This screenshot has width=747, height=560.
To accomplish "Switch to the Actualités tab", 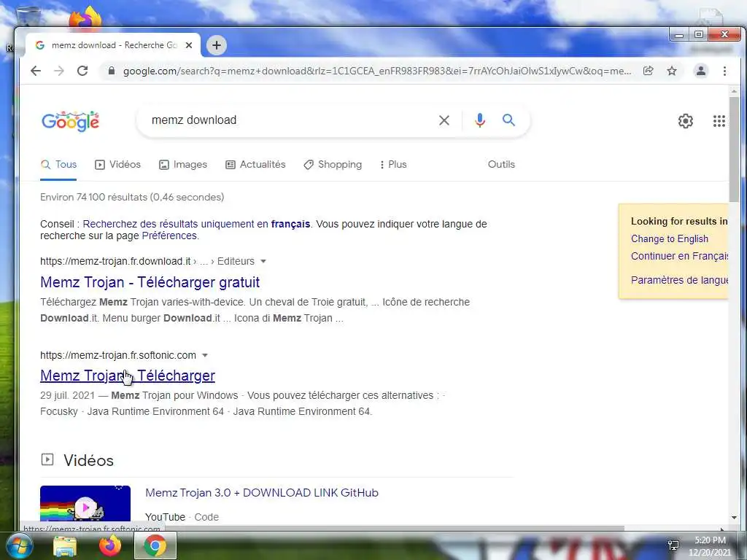I will [x=255, y=164].
